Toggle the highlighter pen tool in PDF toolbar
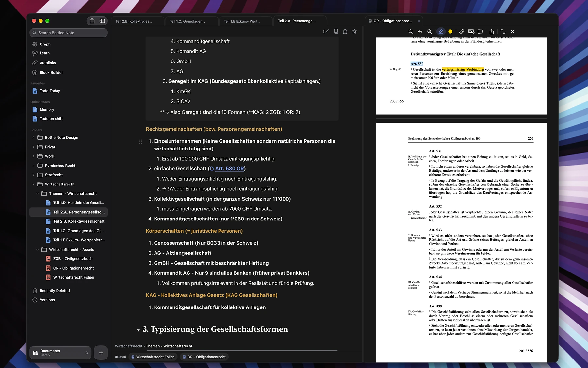Viewport: 588px width, 368px height. [441, 32]
